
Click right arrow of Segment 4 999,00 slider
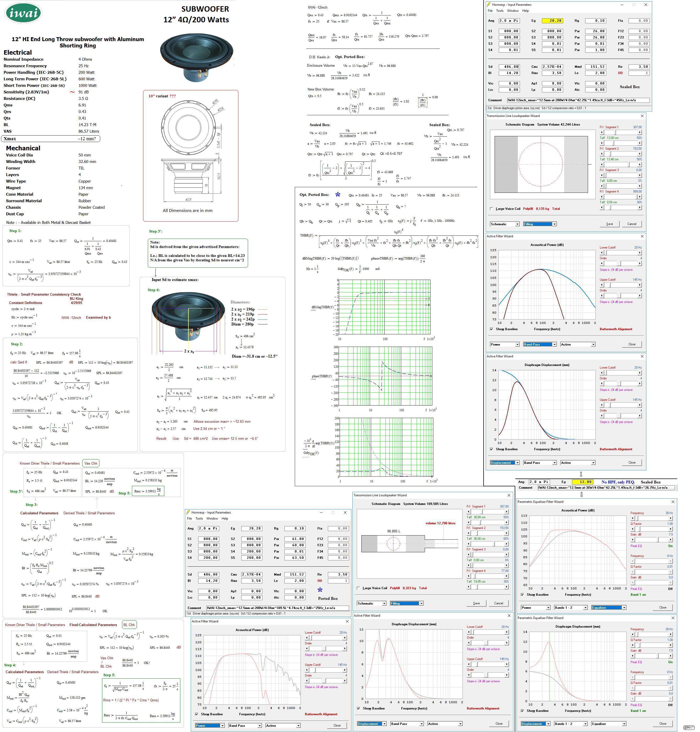point(640,197)
